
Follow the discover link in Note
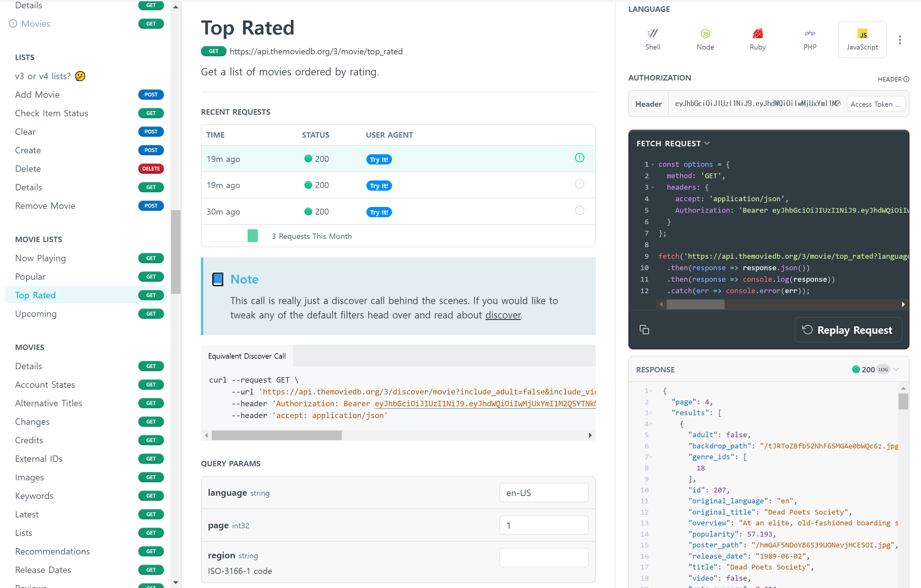(x=503, y=315)
